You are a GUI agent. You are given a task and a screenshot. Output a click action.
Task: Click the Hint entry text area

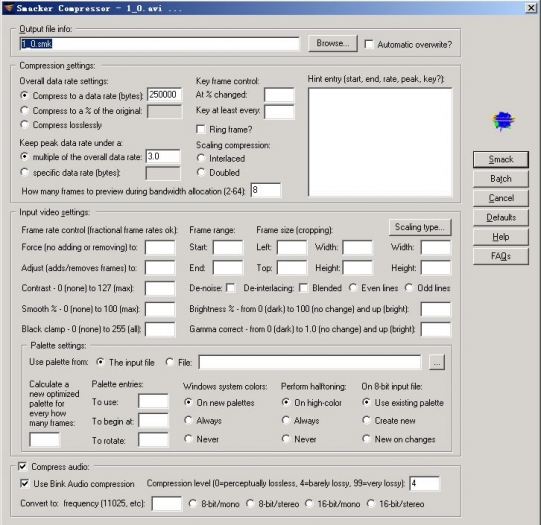click(x=380, y=142)
